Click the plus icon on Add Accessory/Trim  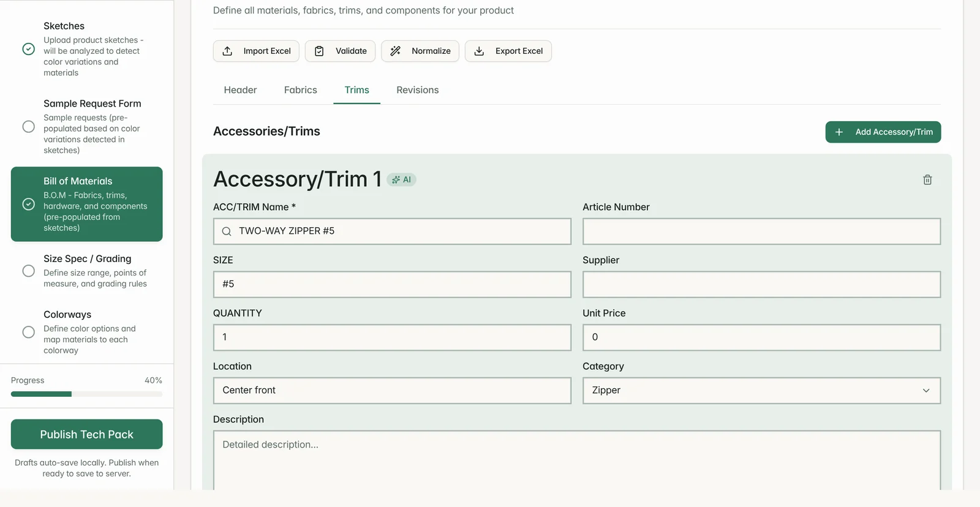click(x=839, y=132)
